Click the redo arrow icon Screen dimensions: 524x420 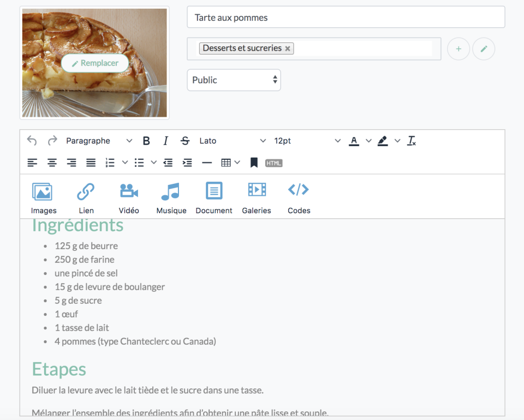point(52,141)
